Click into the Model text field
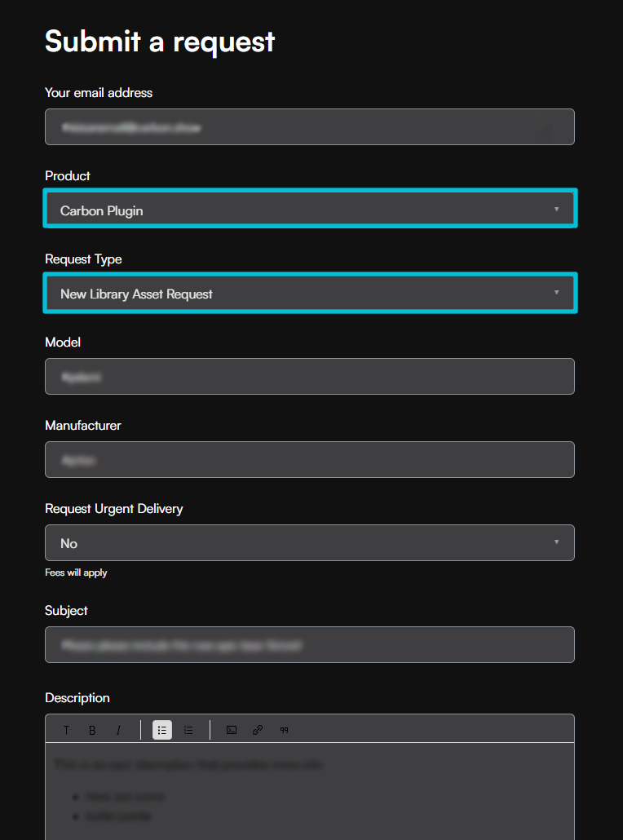 (x=310, y=377)
